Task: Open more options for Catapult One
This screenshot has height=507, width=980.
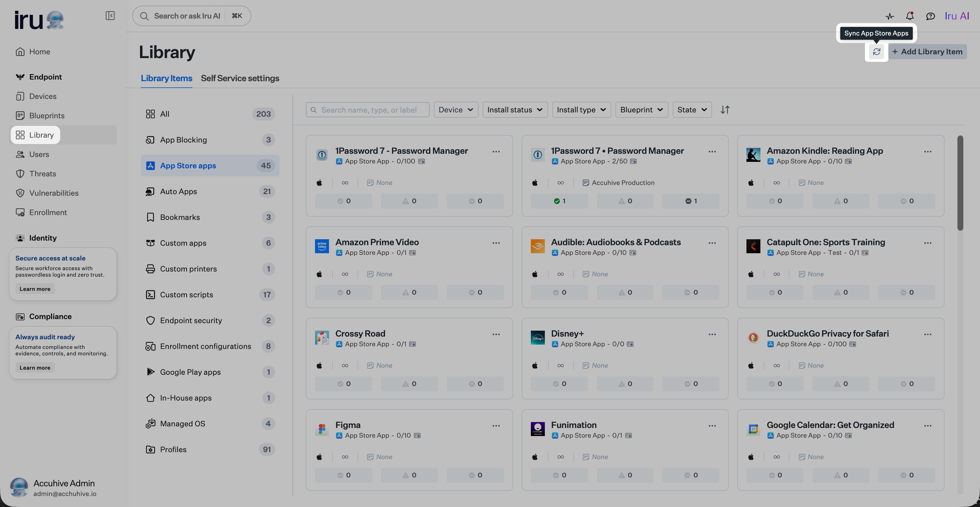Action: [x=928, y=243]
